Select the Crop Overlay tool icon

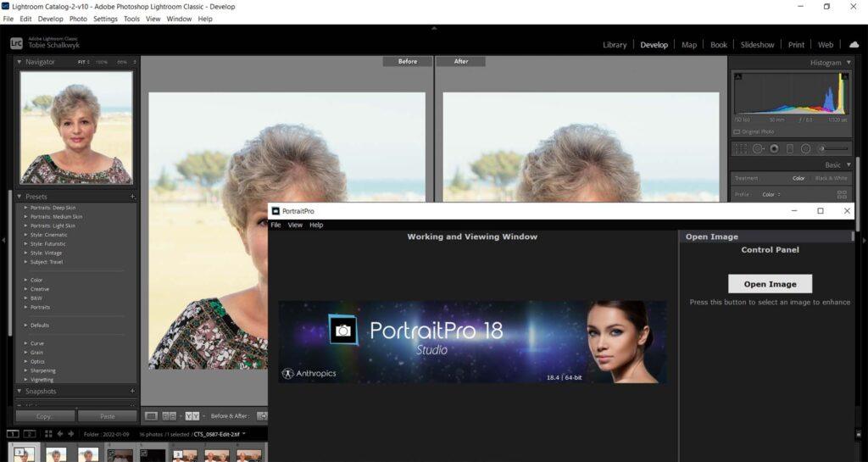pos(741,148)
